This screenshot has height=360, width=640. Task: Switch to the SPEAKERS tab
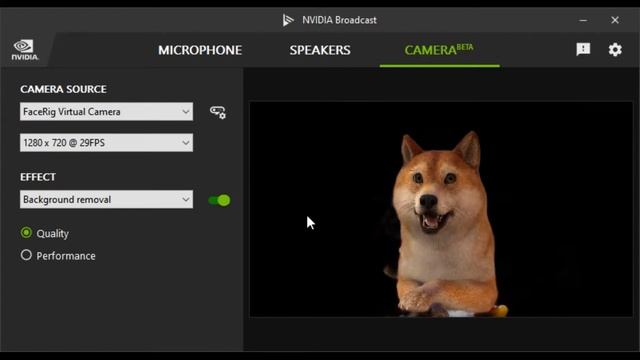coord(320,50)
